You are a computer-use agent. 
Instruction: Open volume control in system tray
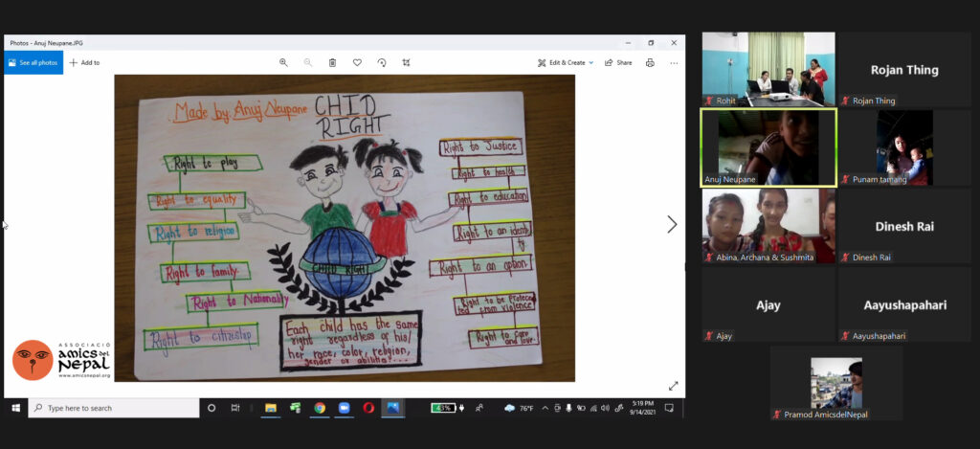pos(605,408)
